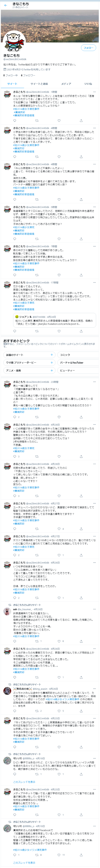Open the 0 フォロー中 following list

click(10, 75)
